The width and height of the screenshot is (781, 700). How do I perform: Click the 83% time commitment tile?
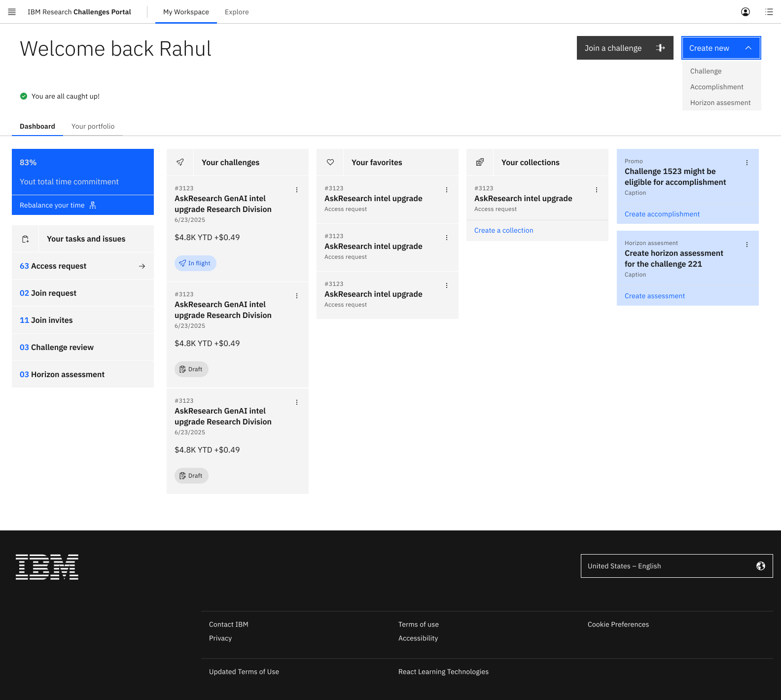(x=83, y=172)
